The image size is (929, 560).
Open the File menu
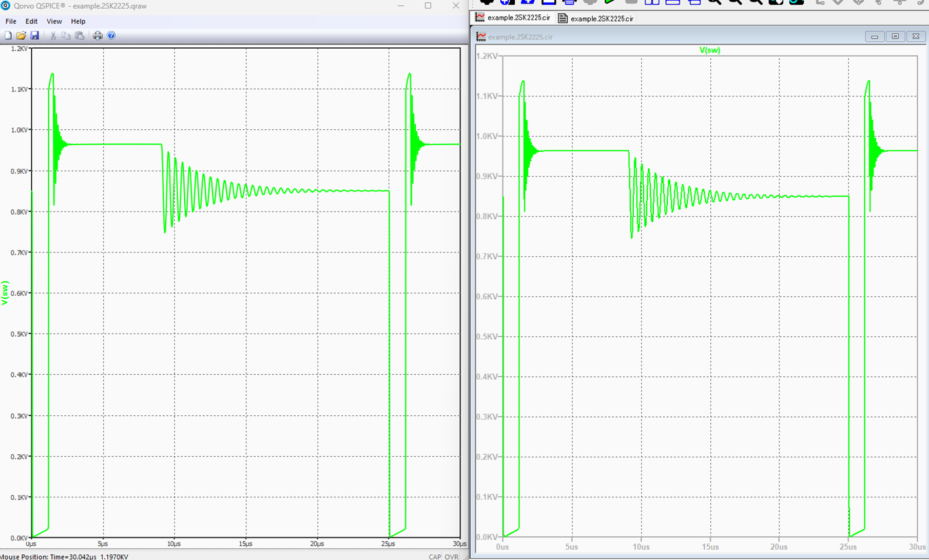11,21
